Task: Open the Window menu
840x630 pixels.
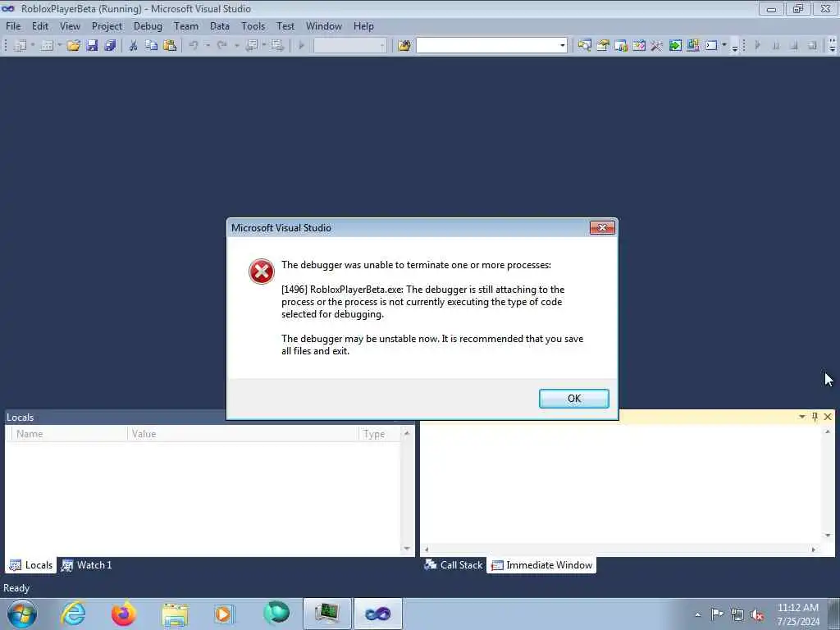Action: (323, 26)
